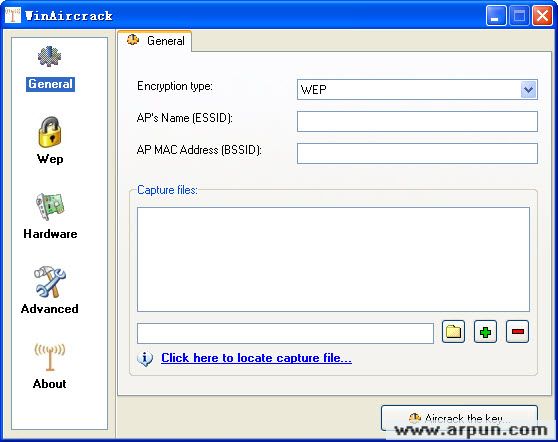Click the Aircrack the key button

point(459,418)
